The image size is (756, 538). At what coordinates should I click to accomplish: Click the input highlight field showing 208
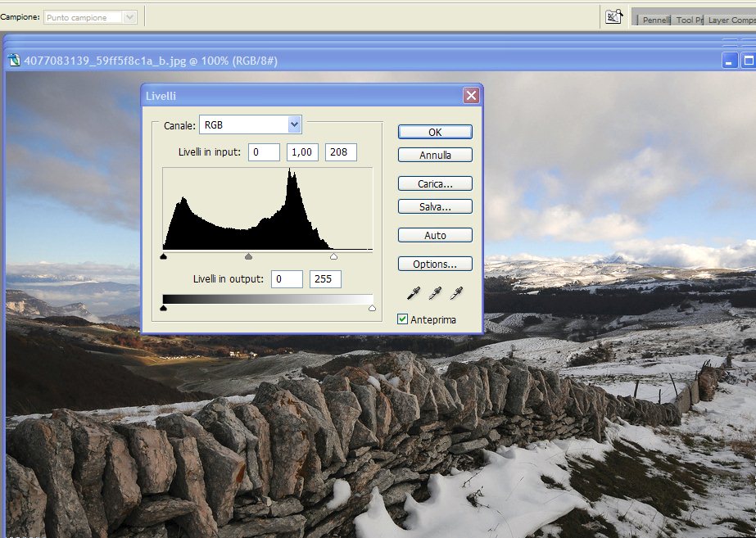pos(341,152)
